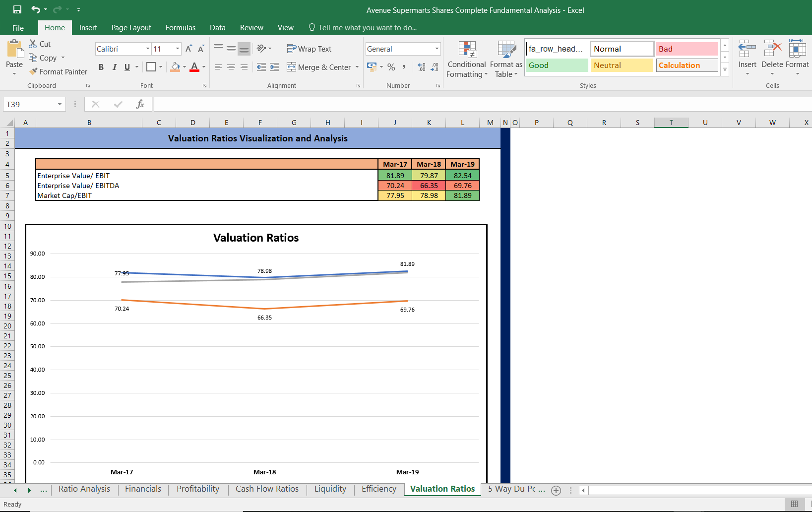Click Merge & Center button
812x512 pixels.
(x=319, y=67)
